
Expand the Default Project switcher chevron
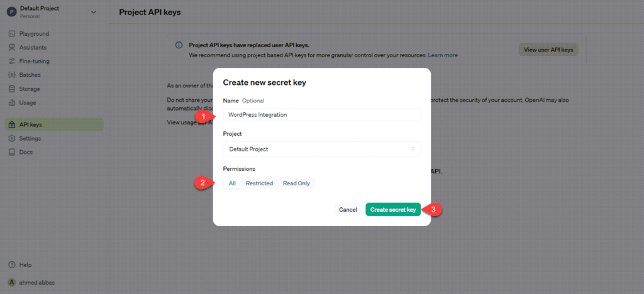[x=94, y=12]
